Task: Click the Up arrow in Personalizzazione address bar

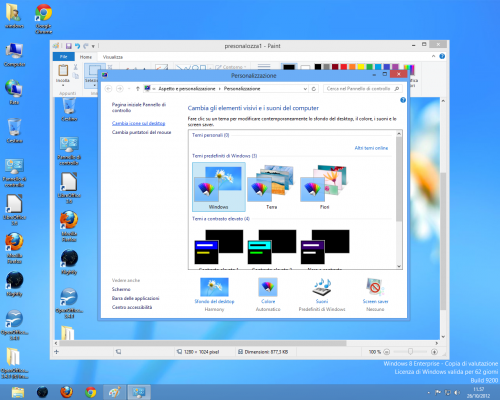Action: click(x=138, y=89)
